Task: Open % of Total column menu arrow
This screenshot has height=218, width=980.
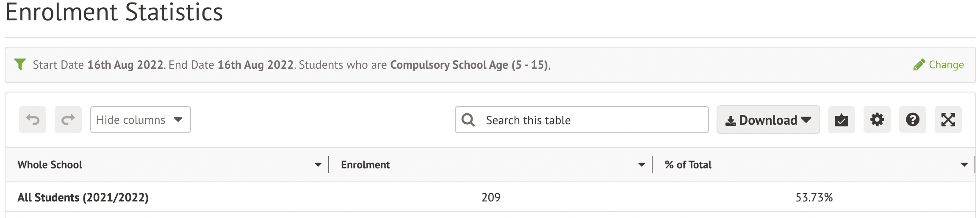Action: point(964,165)
